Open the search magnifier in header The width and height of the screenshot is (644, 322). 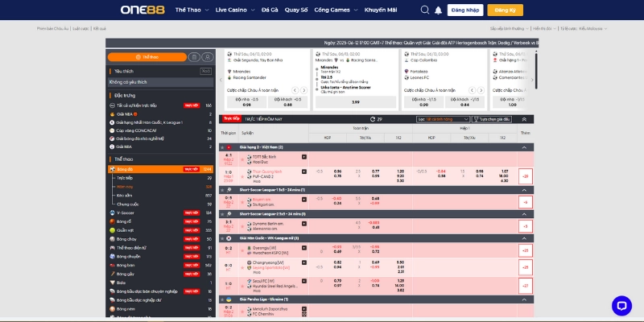(x=425, y=10)
